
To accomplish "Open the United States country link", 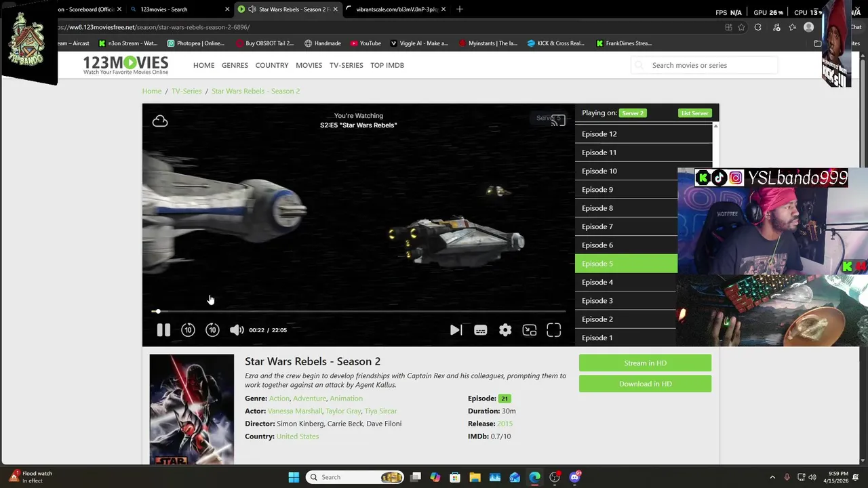I will click(x=297, y=436).
